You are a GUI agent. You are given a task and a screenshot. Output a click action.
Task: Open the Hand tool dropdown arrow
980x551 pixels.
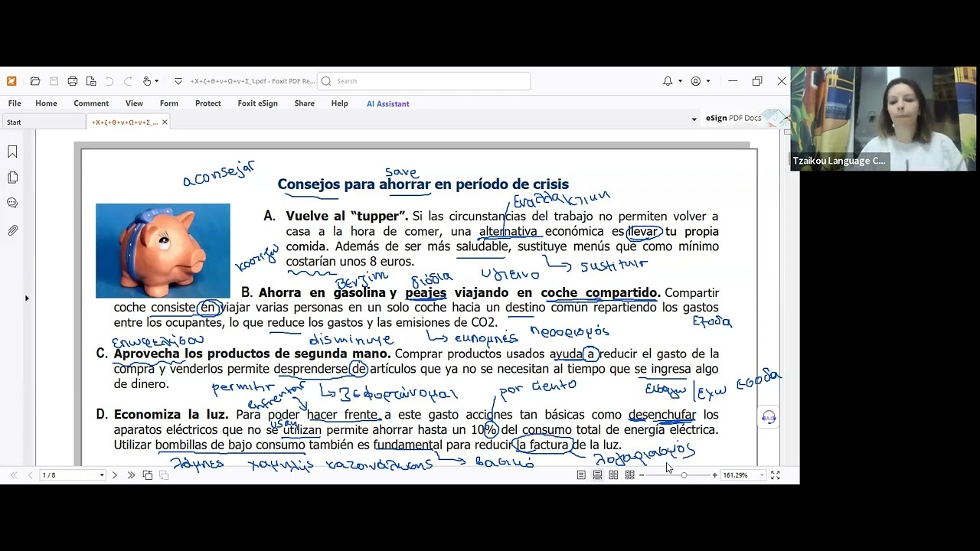coord(157,81)
